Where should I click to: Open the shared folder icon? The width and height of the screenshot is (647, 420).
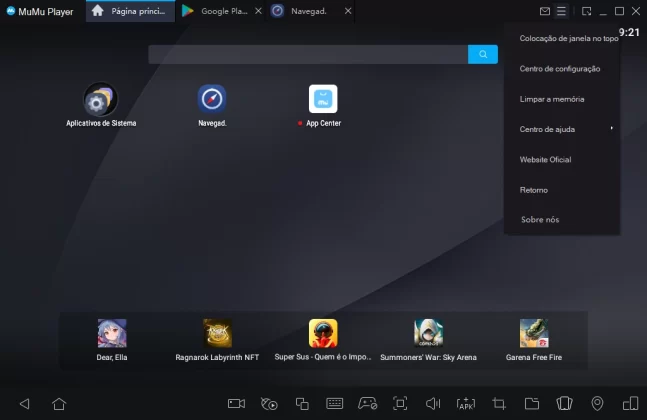click(x=532, y=403)
